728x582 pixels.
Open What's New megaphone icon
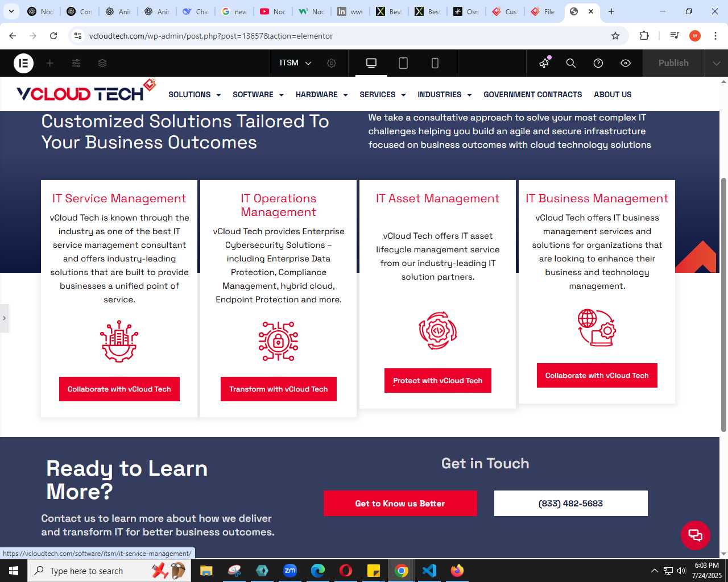coord(545,63)
